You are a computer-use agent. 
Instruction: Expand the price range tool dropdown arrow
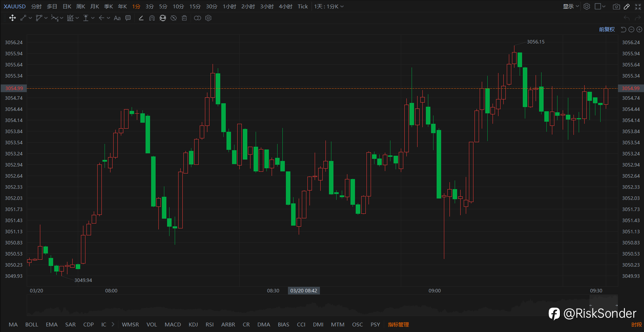93,18
